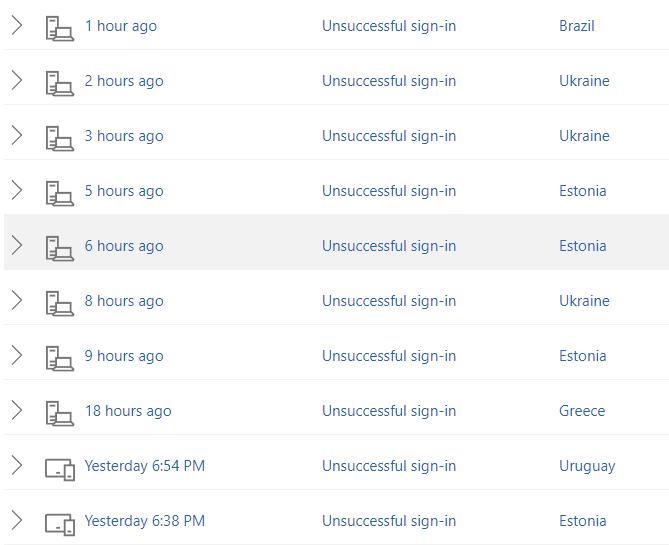
Task: Click Estonia in the 5 hours ago row
Action: tap(583, 191)
